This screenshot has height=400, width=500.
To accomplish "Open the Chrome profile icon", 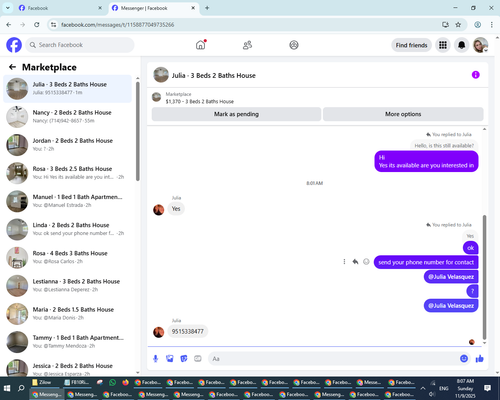I will tap(477, 25).
